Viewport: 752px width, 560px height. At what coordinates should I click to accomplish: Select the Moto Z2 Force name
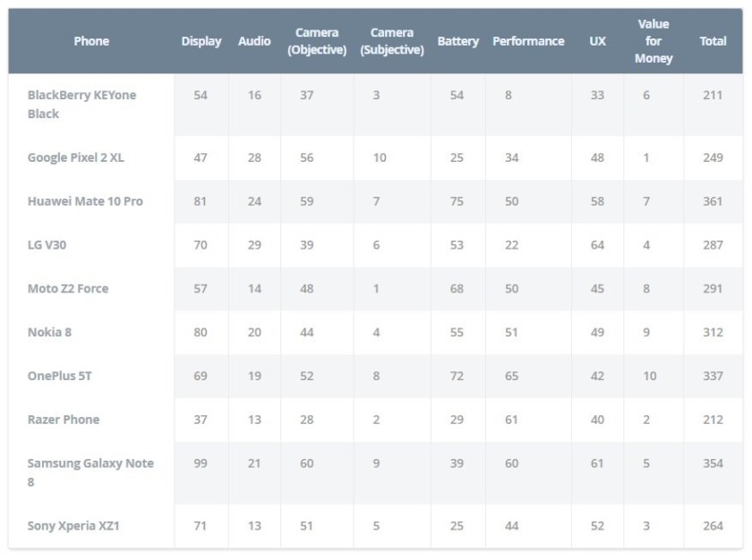[68, 289]
